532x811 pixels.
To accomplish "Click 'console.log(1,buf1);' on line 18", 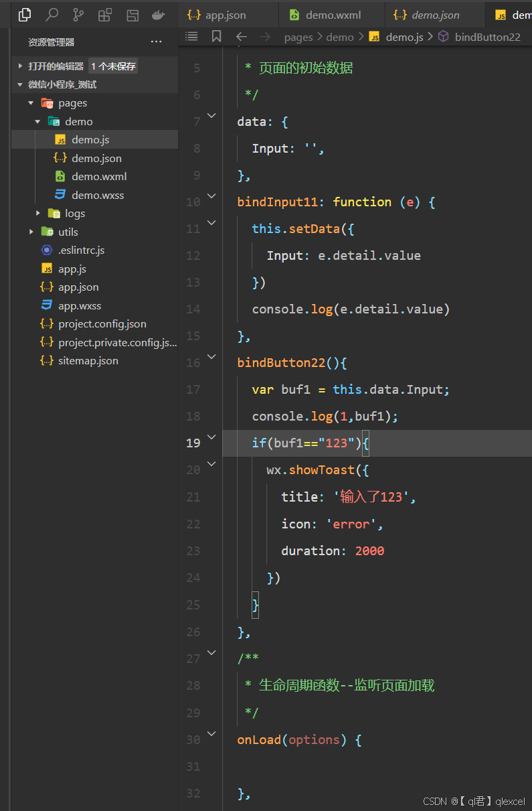I will coord(325,416).
